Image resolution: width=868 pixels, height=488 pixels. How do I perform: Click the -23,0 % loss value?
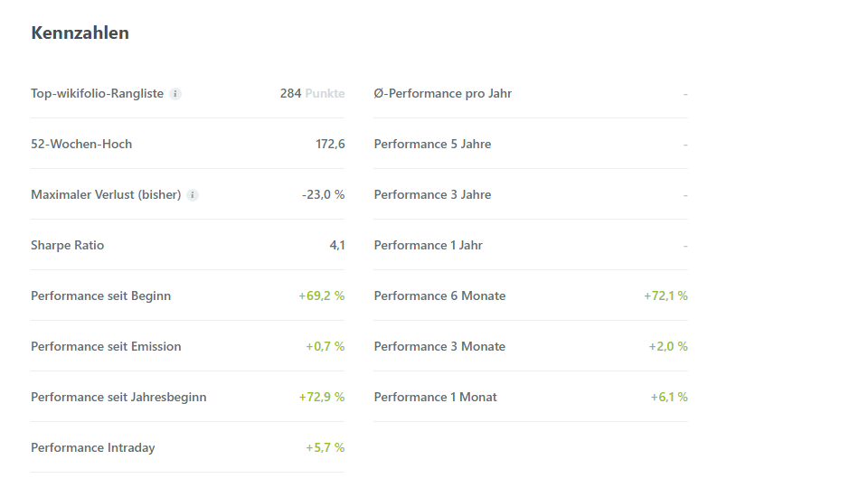coord(323,195)
